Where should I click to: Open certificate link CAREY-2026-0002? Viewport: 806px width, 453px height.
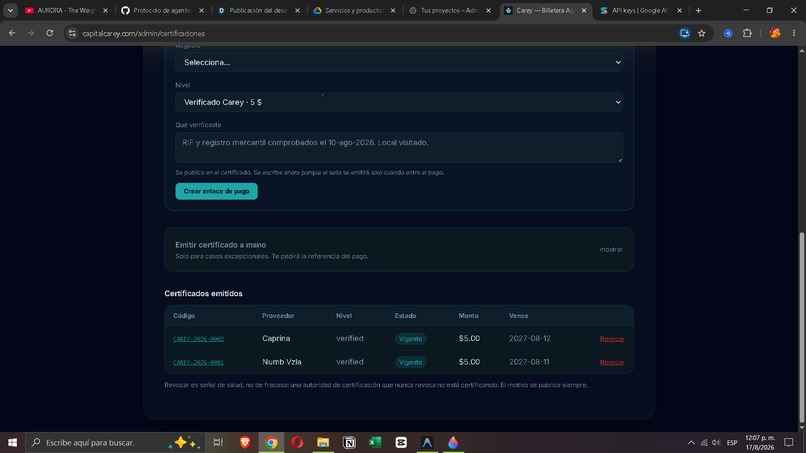(x=198, y=339)
